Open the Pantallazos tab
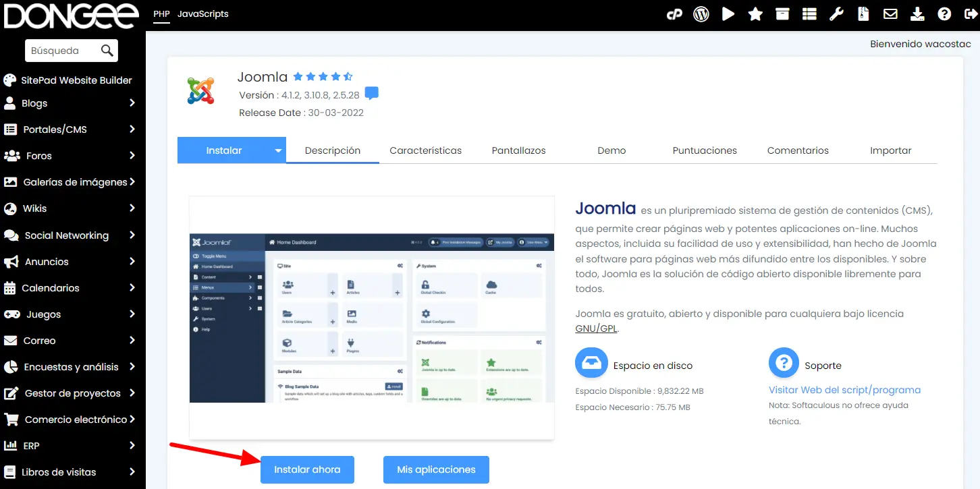This screenshot has height=489, width=980. click(519, 150)
